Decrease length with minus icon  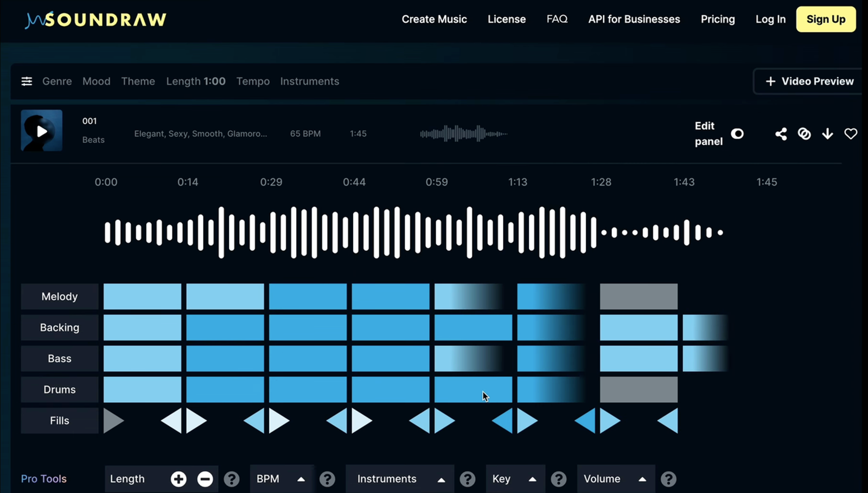(205, 479)
